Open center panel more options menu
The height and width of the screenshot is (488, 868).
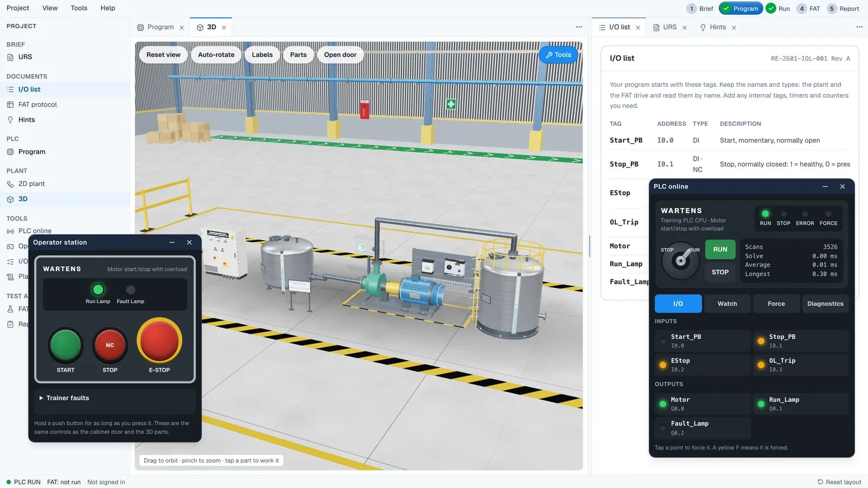pyautogui.click(x=579, y=27)
